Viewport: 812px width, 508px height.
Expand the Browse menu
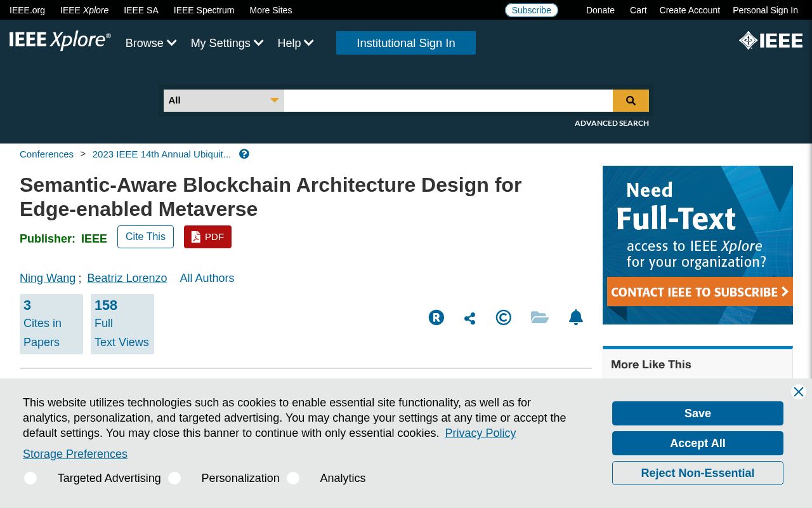pos(151,43)
